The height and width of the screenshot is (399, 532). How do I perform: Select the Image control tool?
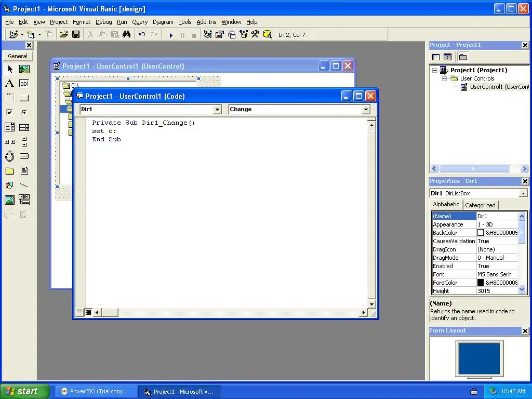[x=10, y=200]
